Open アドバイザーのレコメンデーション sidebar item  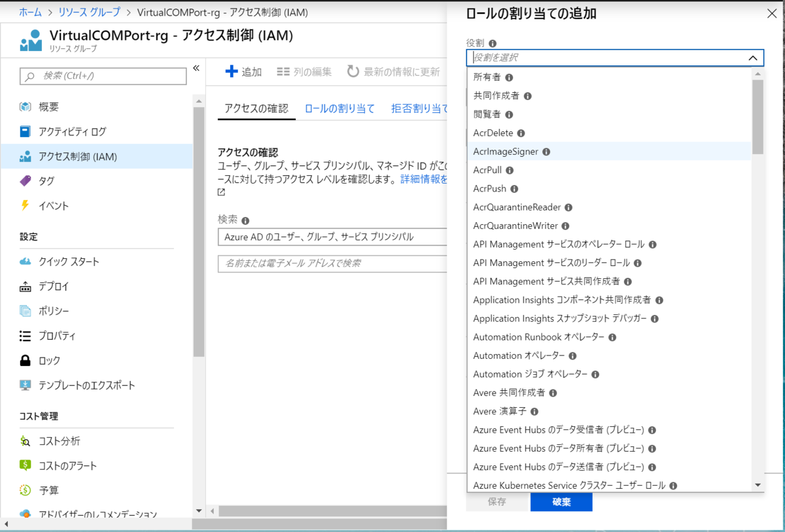96,514
